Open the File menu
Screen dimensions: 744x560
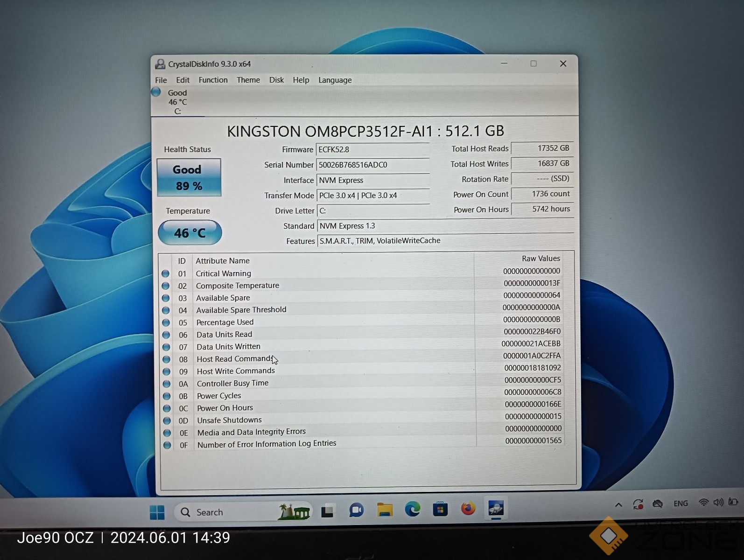(161, 80)
